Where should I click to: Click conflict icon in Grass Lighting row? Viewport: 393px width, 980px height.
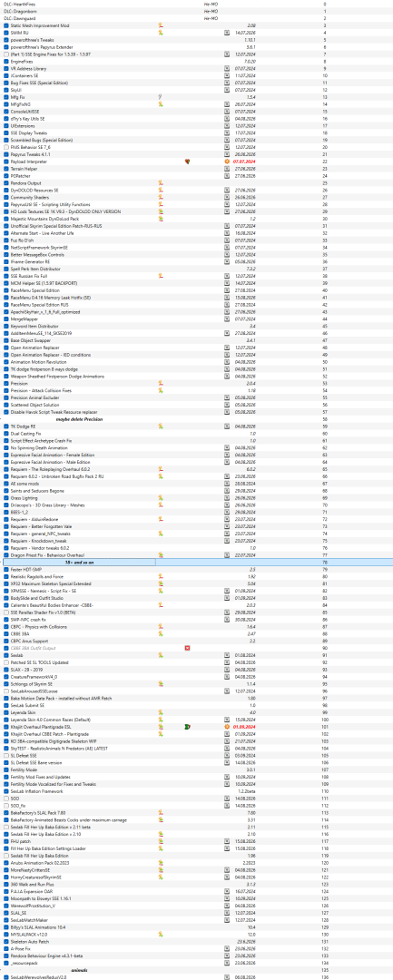click(x=160, y=498)
